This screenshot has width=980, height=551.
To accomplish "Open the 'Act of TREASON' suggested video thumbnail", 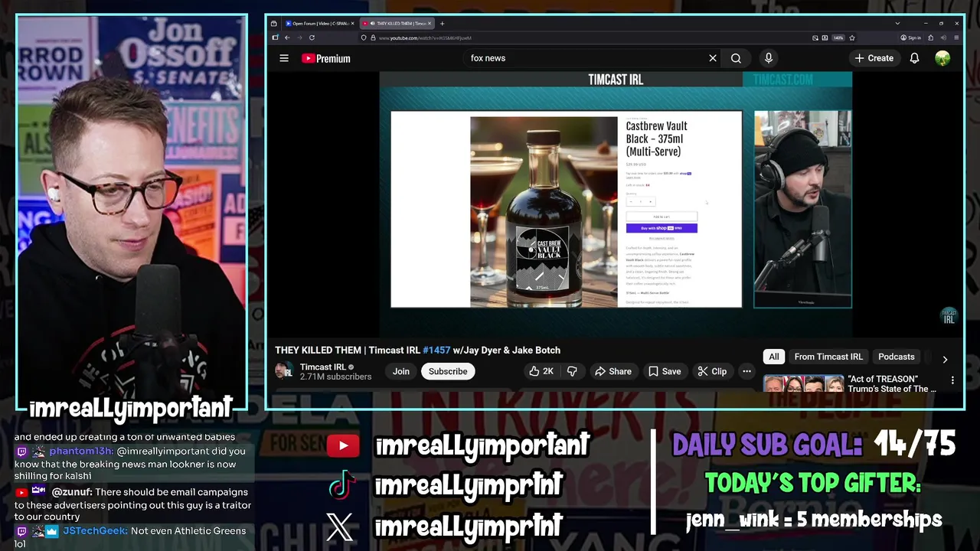I will click(803, 383).
